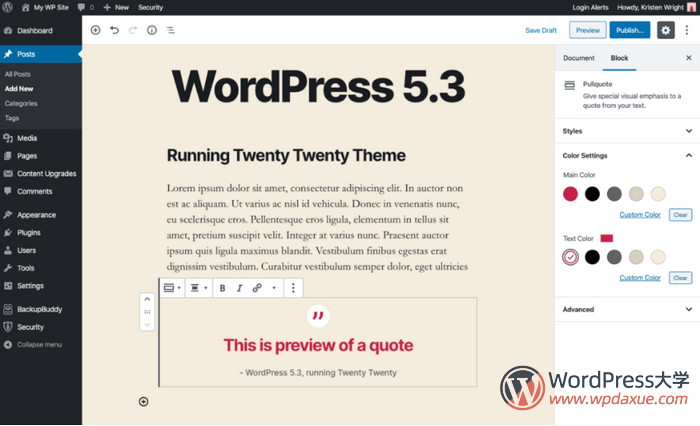Expand the Advanced panel
This screenshot has width=700, height=426.
(x=627, y=309)
